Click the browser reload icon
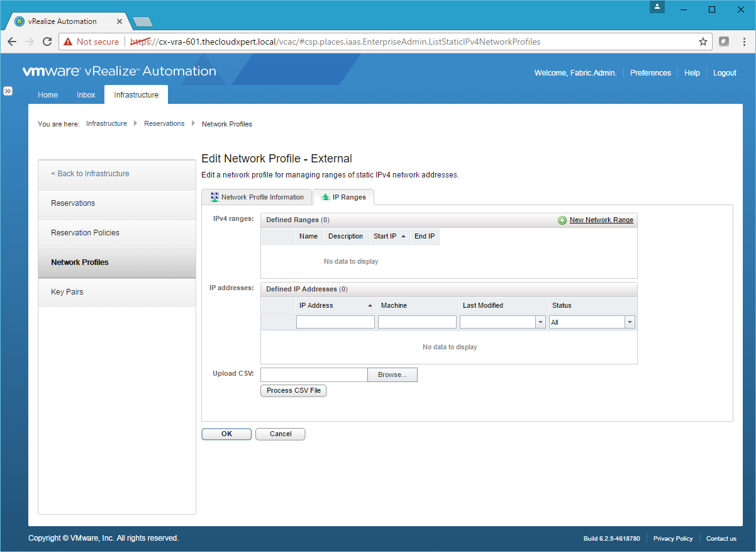This screenshot has height=552, width=756. click(47, 42)
